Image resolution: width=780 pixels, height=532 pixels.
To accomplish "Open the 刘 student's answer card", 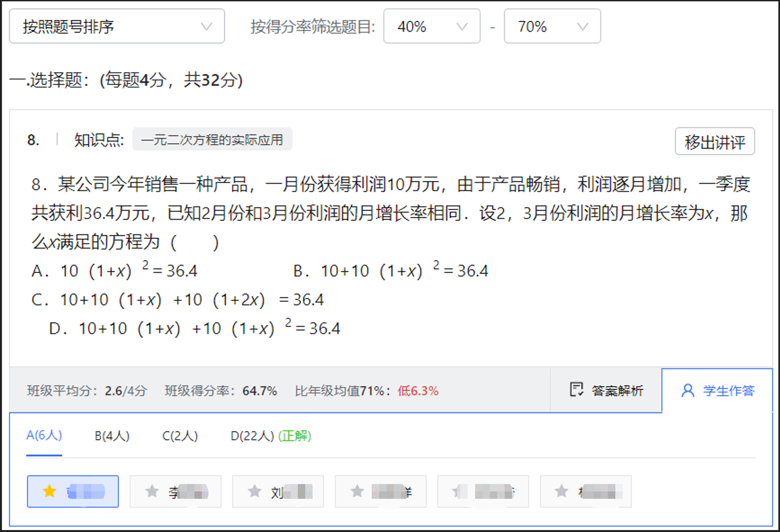I will pos(278,491).
